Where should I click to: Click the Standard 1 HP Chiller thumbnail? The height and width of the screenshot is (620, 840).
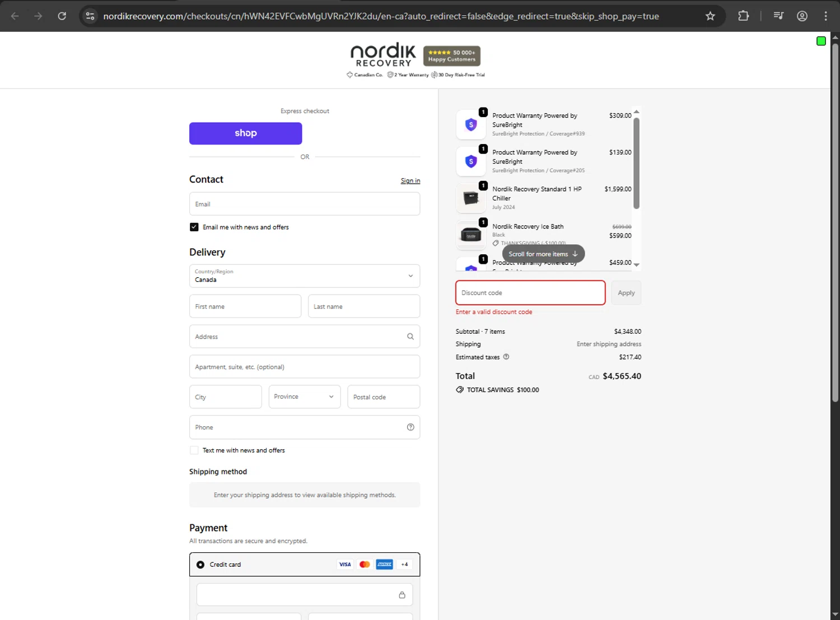(471, 198)
